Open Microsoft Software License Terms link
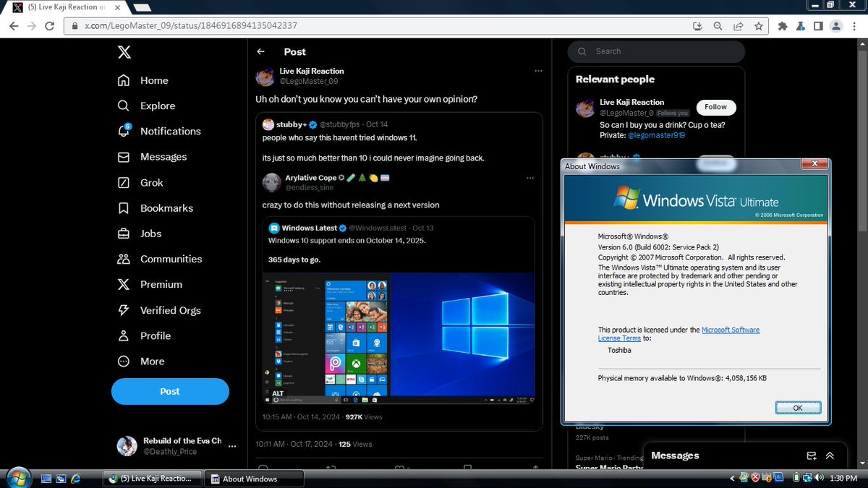Image resolution: width=868 pixels, height=488 pixels. tap(678, 334)
